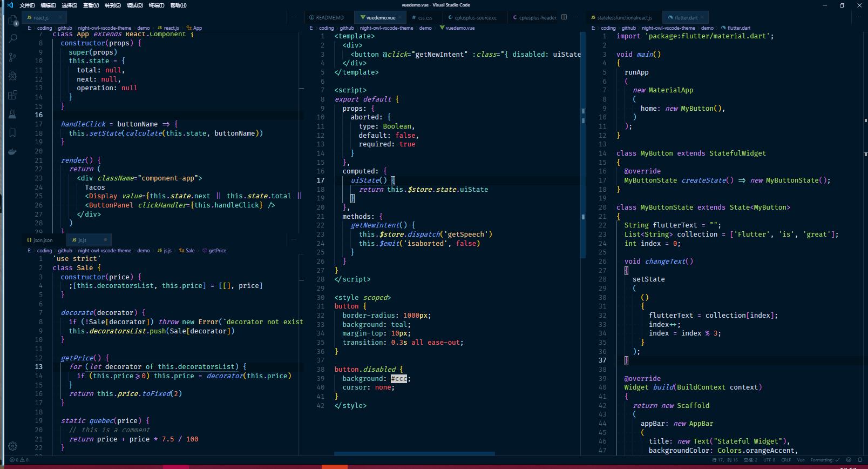Open the 选择(S) menu

[69, 5]
